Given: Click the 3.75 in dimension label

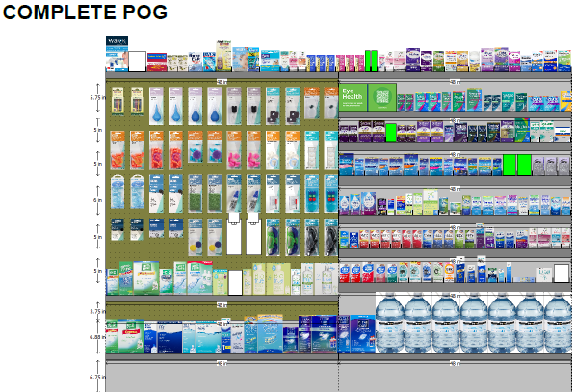Looking at the screenshot, I should point(97,311).
